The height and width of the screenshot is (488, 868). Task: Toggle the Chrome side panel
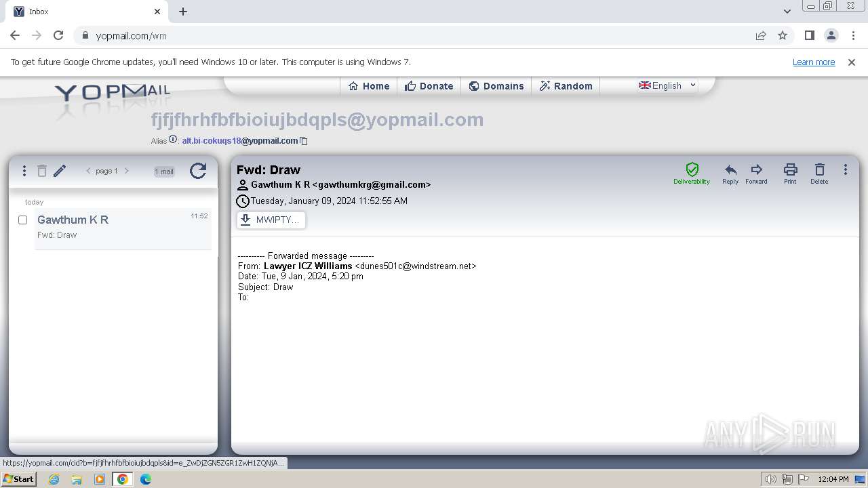[809, 35]
